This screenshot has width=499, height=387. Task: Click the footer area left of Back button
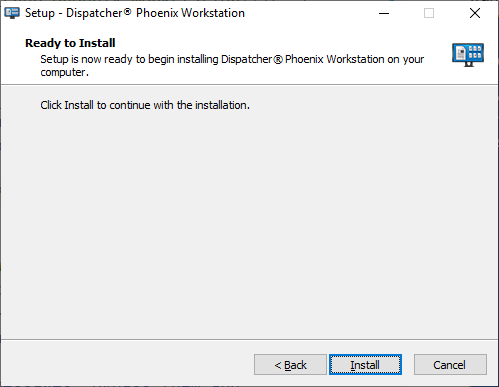tap(127, 364)
